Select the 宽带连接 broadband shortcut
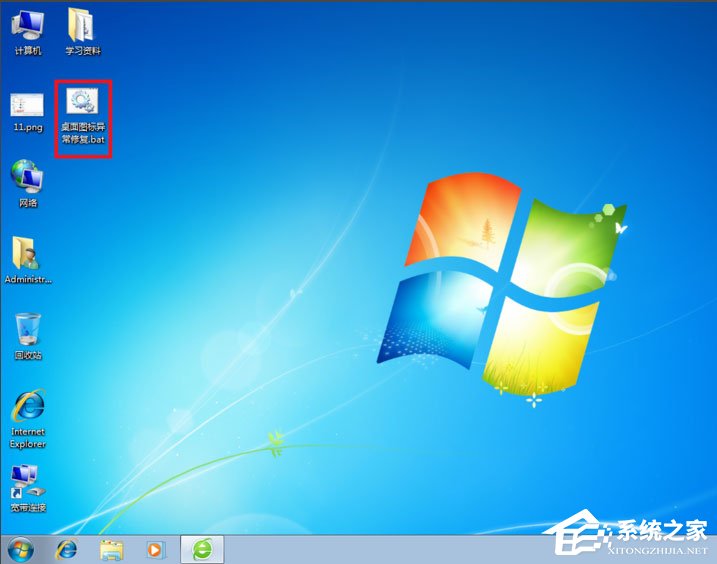Screen dimensions: 717x564 27,481
